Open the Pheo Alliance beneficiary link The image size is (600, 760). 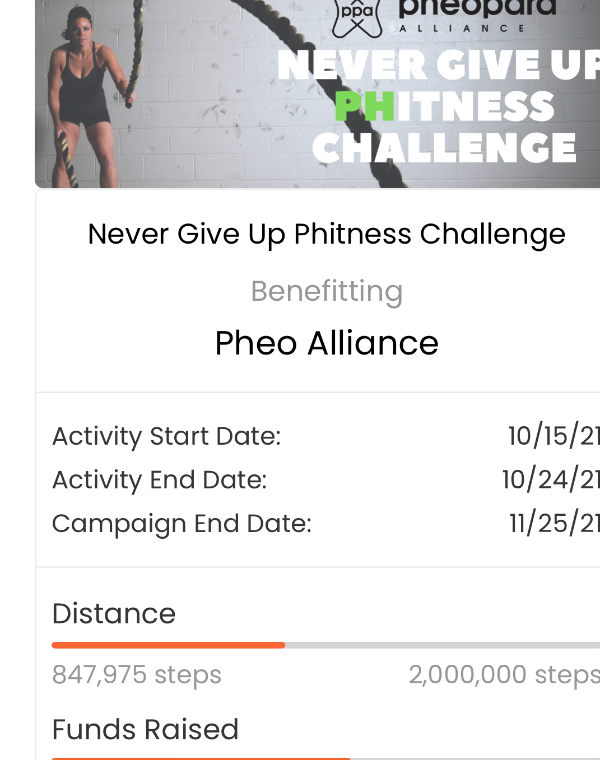click(327, 343)
